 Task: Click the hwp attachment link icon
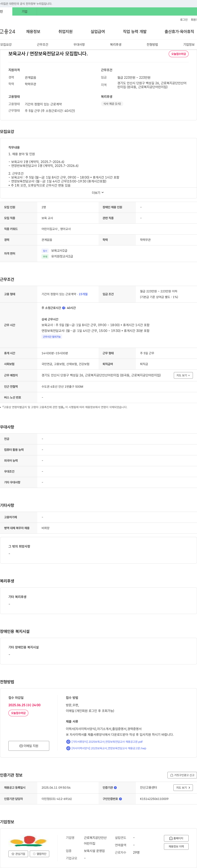pyautogui.click(x=68, y=748)
